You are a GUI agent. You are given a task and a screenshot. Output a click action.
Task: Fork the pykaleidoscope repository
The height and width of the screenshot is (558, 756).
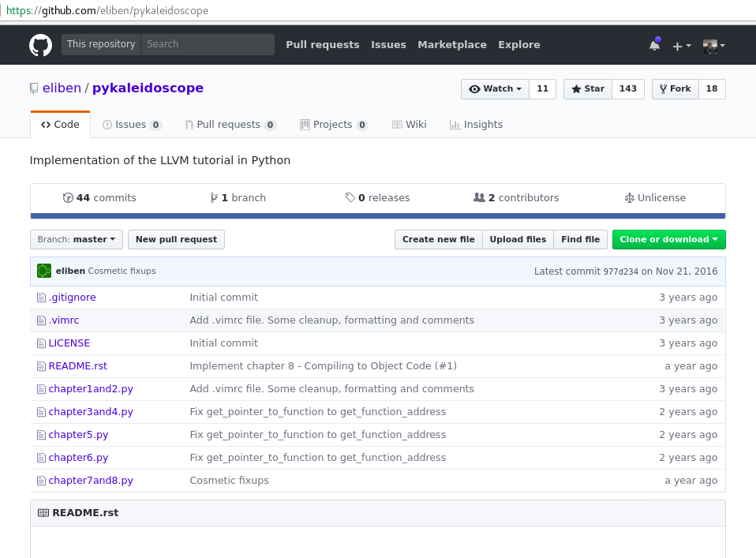675,88
